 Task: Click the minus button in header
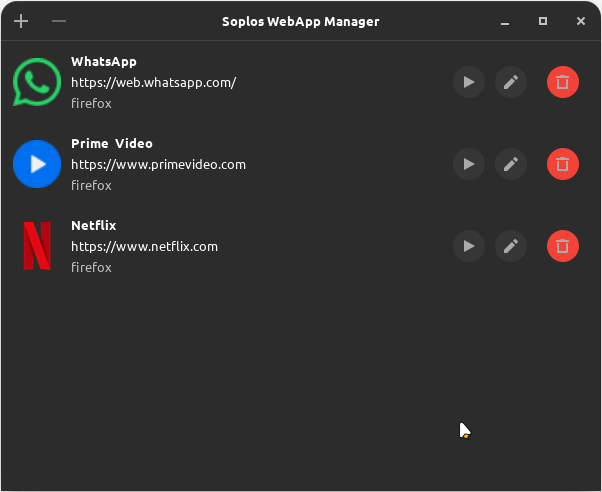(x=59, y=21)
